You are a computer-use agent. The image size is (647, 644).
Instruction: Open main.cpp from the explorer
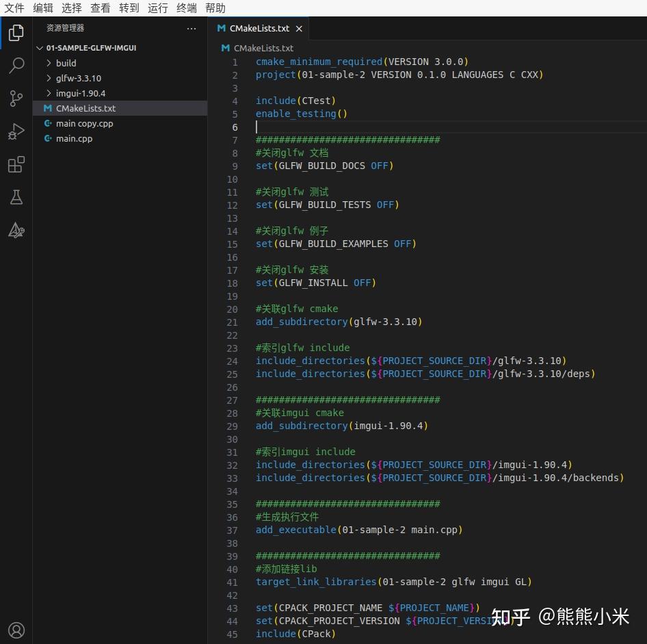(75, 138)
